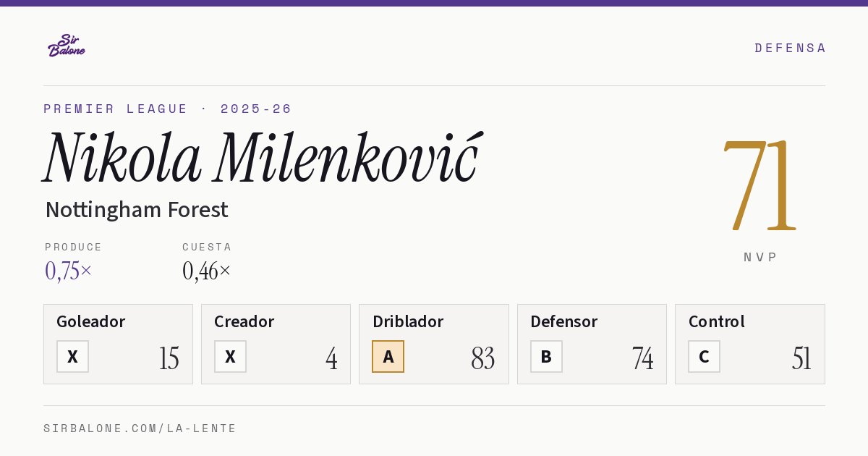Viewport: 868px width, 456px height.
Task: Click the Driblador score 83
Action: coord(482,358)
